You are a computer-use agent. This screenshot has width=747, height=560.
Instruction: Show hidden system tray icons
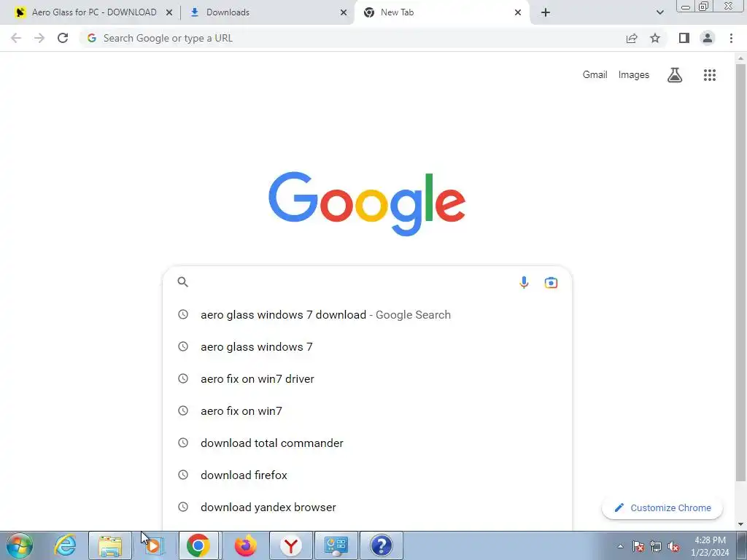620,546
